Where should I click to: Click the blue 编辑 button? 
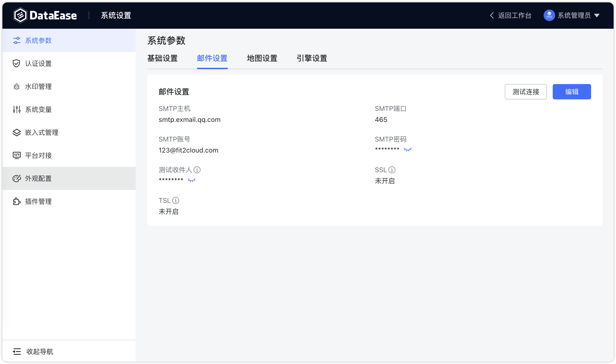pos(572,92)
